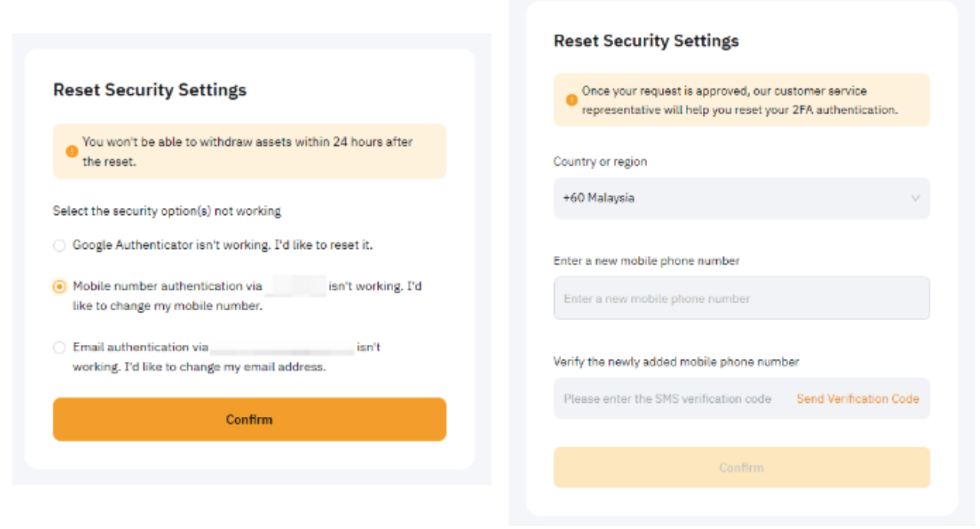Click the Reset Security Settings heading above the country selector
Viewport: 980px width, 529px height.
pyautogui.click(x=646, y=41)
